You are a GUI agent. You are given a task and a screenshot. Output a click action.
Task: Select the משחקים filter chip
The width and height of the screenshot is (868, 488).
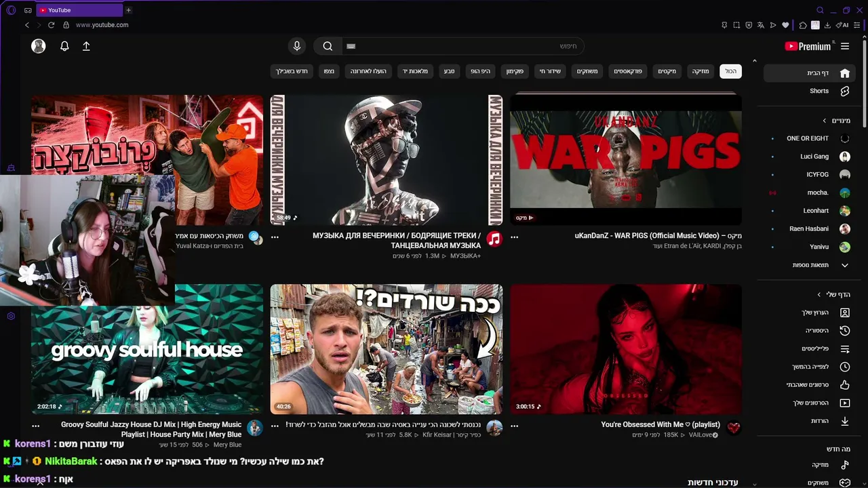pyautogui.click(x=587, y=71)
